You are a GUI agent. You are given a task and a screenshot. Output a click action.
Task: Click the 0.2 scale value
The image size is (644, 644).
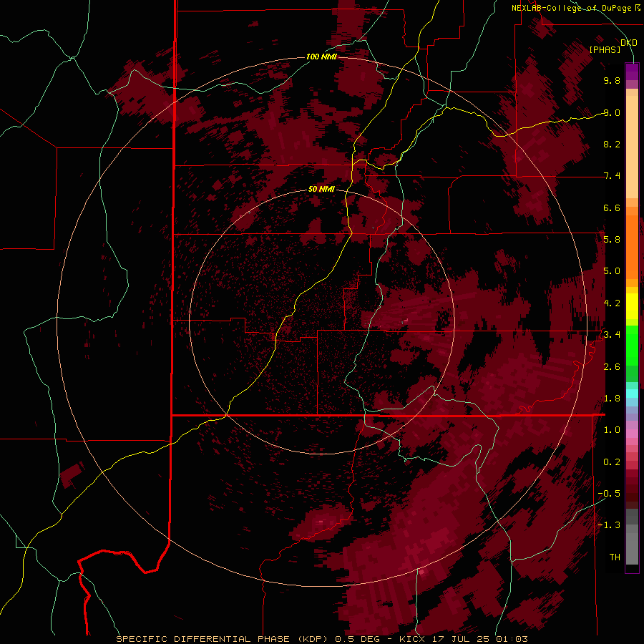coord(612,462)
